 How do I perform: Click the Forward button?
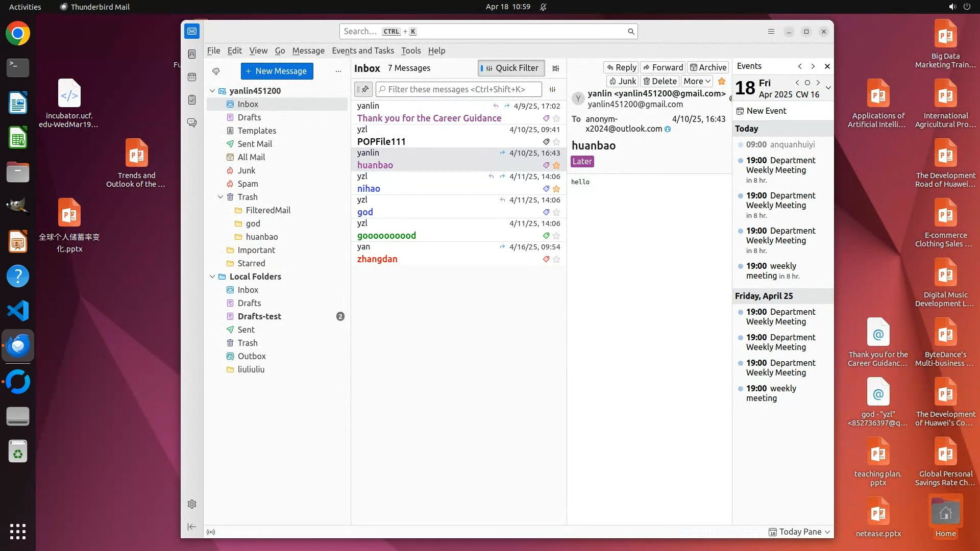(x=663, y=67)
